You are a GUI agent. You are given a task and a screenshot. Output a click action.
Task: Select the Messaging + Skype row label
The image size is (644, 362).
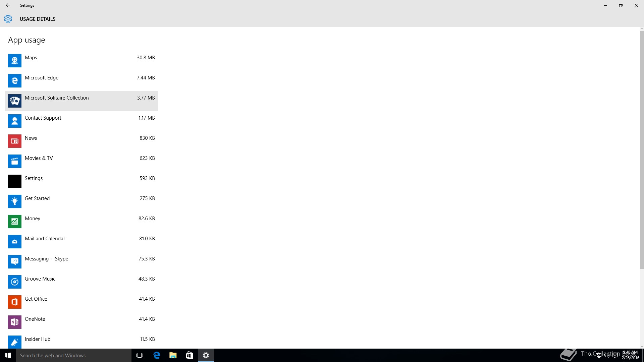click(47, 259)
